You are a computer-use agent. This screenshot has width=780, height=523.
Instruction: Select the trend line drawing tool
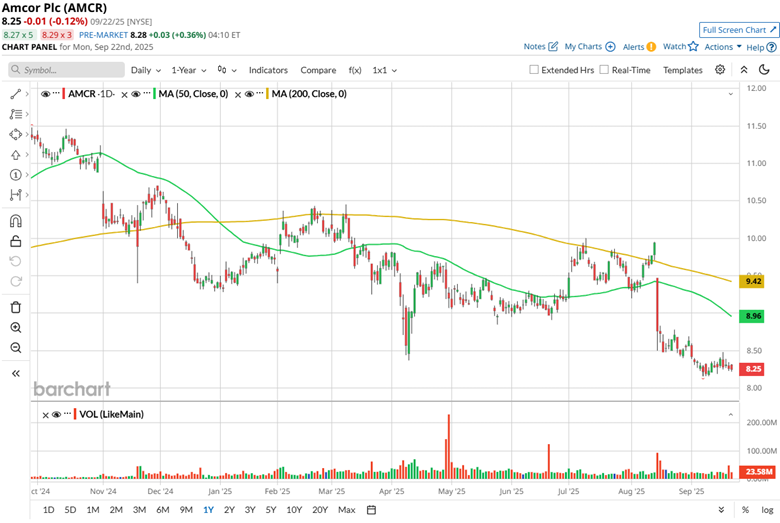15,94
